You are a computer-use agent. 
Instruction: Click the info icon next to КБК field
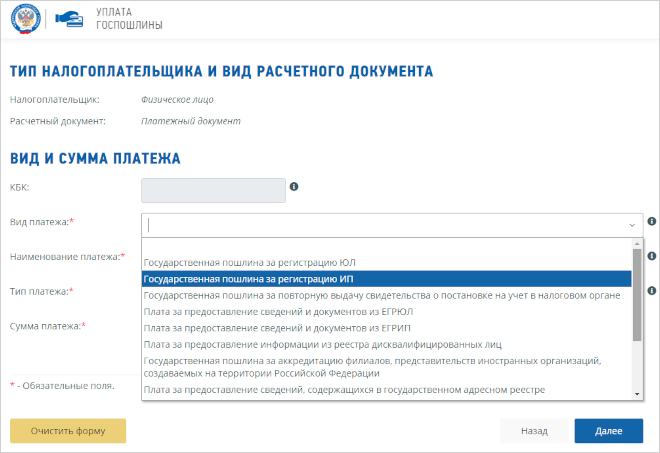tap(294, 186)
